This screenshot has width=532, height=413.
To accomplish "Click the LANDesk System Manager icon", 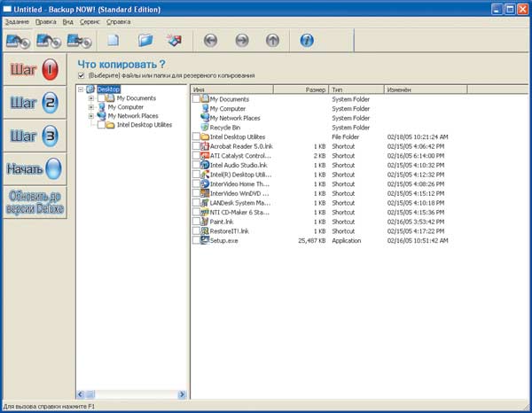I will [205, 203].
